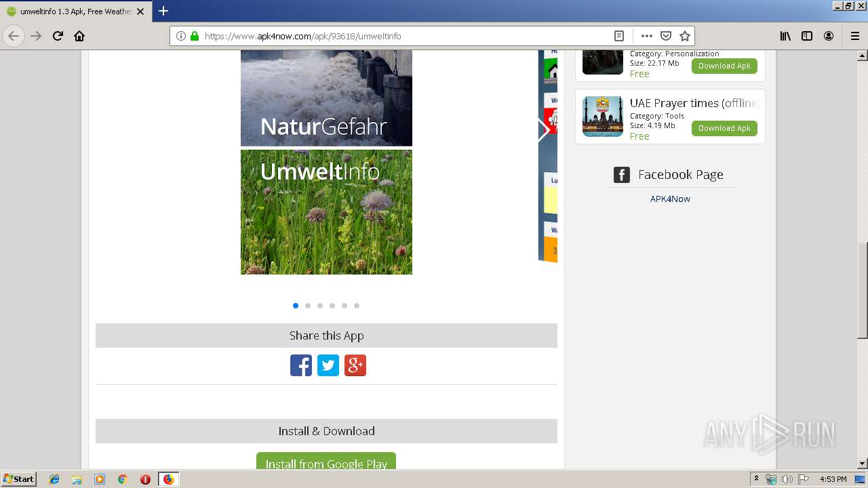Open the Library bookmarks panel
Viewport: 868px width, 488px height.
(785, 36)
